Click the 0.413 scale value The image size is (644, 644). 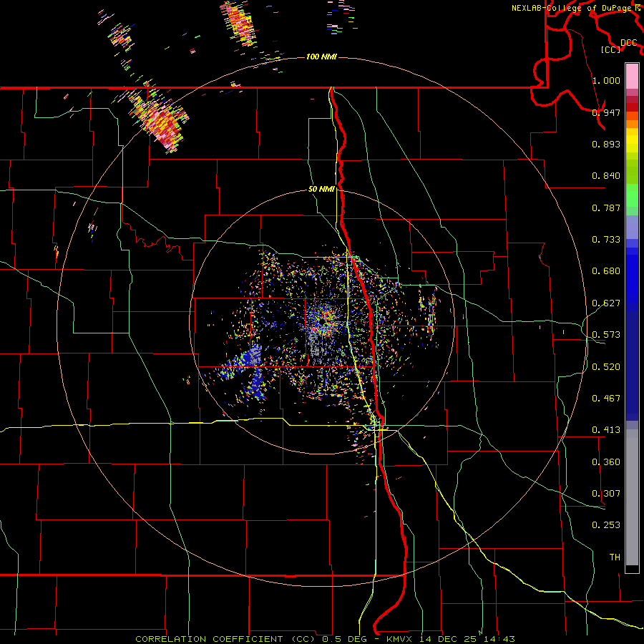point(606,430)
